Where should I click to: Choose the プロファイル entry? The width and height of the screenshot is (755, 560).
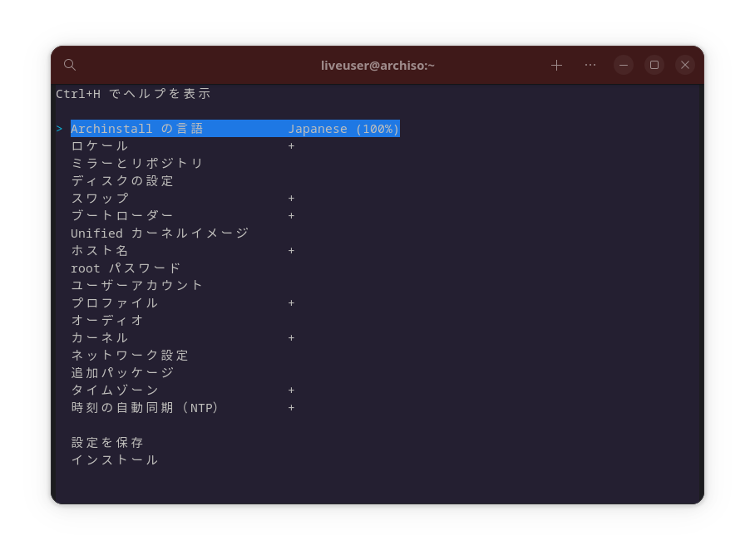coord(115,303)
